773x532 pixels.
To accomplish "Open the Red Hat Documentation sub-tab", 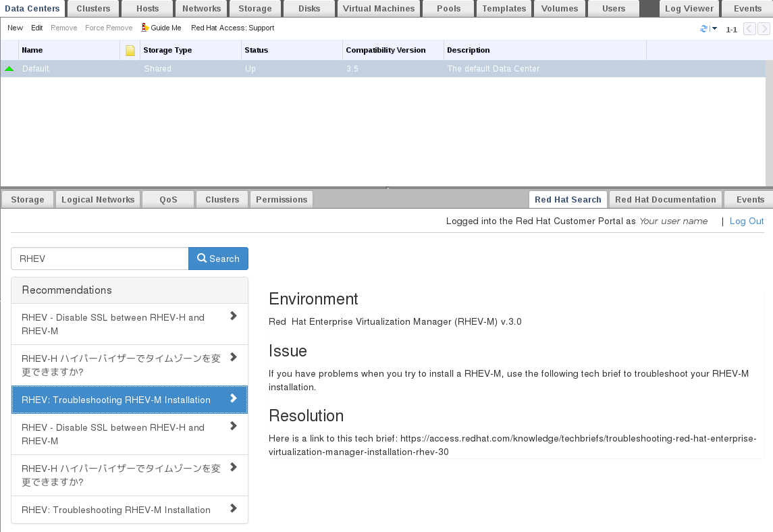I will coord(665,199).
